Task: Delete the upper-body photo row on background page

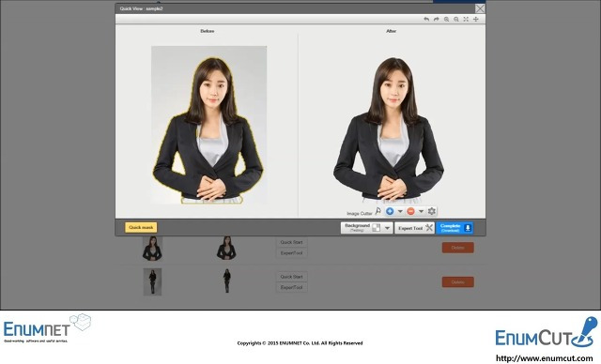Action: click(x=457, y=248)
